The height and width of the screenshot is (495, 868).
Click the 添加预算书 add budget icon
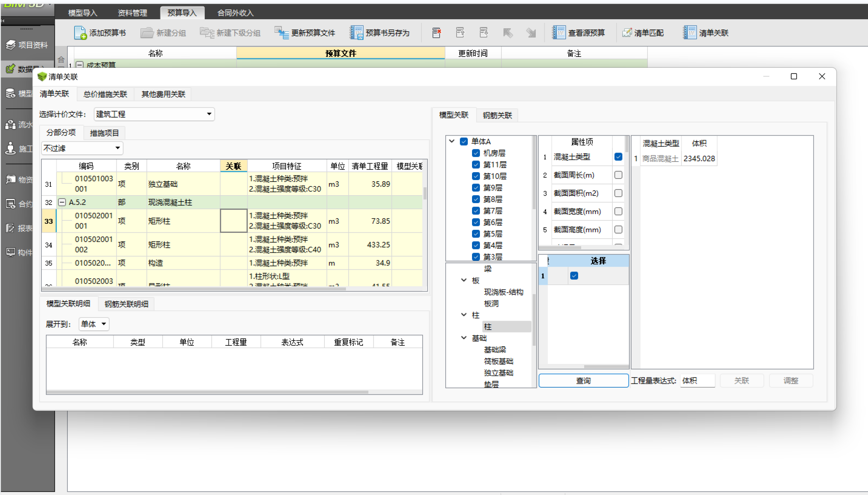click(80, 33)
